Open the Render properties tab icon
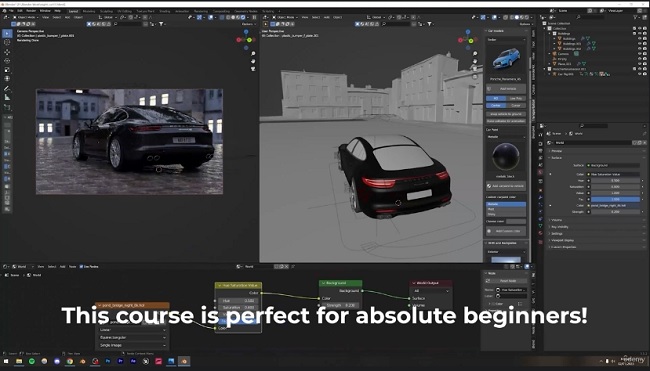The width and height of the screenshot is (650, 371). pos(541,144)
